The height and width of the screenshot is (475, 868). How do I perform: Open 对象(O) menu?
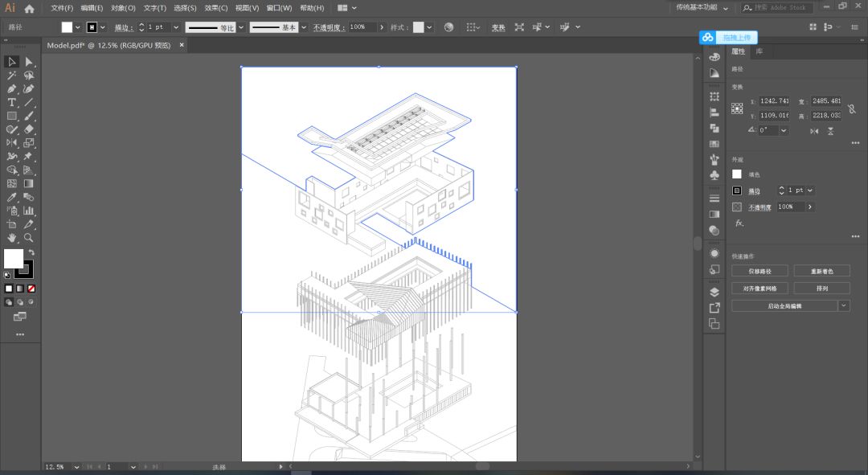tap(123, 8)
